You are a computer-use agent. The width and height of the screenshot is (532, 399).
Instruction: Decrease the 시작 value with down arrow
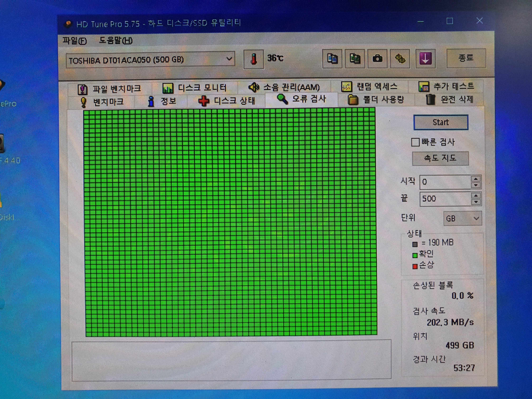[476, 185]
